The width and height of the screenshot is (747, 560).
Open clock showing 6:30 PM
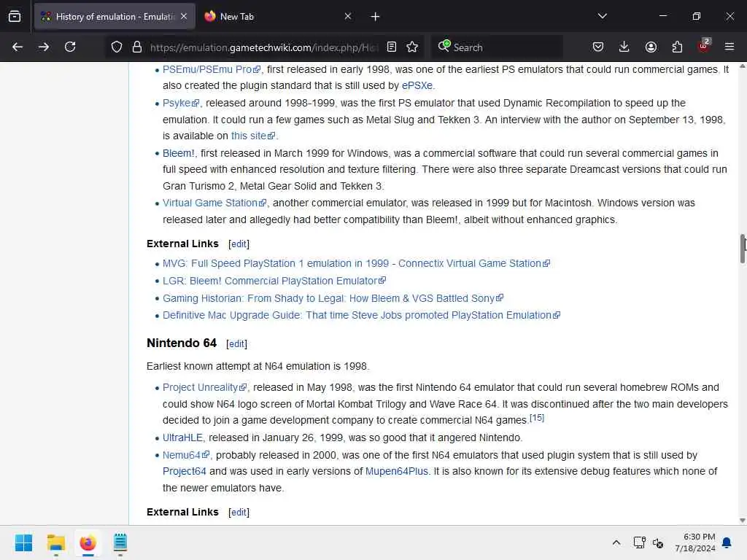click(695, 542)
